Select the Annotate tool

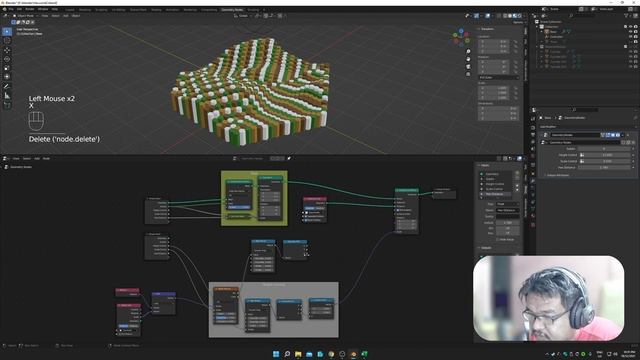pos(7,87)
